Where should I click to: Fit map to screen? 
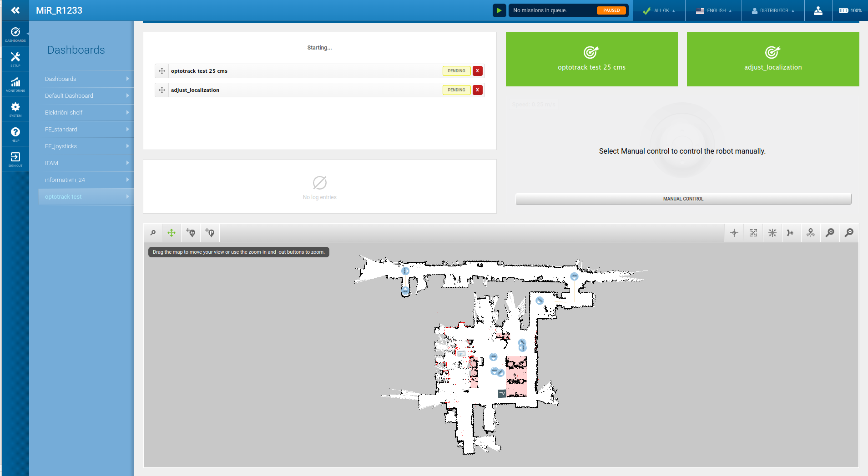(753, 232)
